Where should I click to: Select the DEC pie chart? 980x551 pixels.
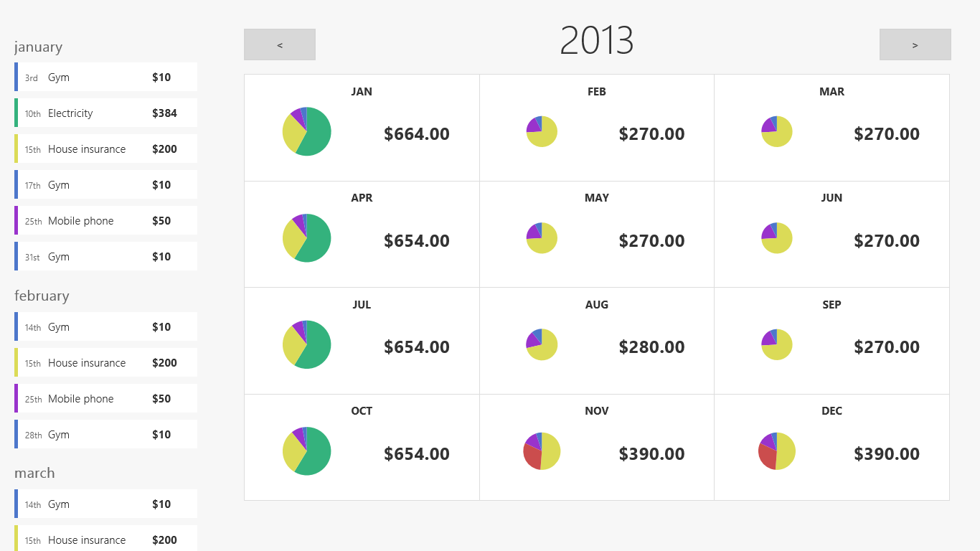[x=777, y=451]
